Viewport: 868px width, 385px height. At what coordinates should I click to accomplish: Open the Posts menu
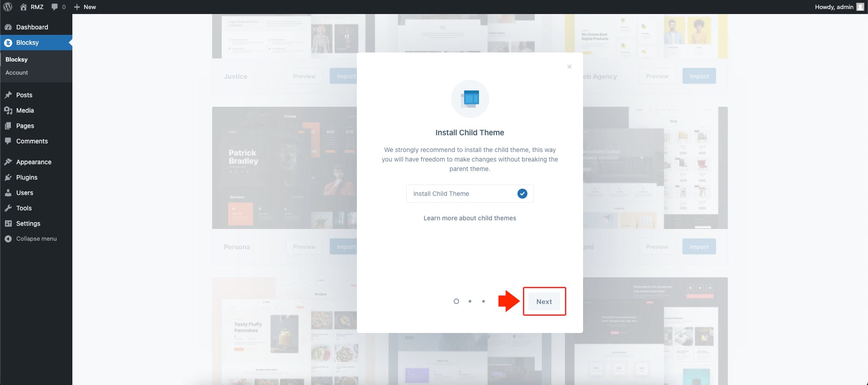click(x=36, y=95)
